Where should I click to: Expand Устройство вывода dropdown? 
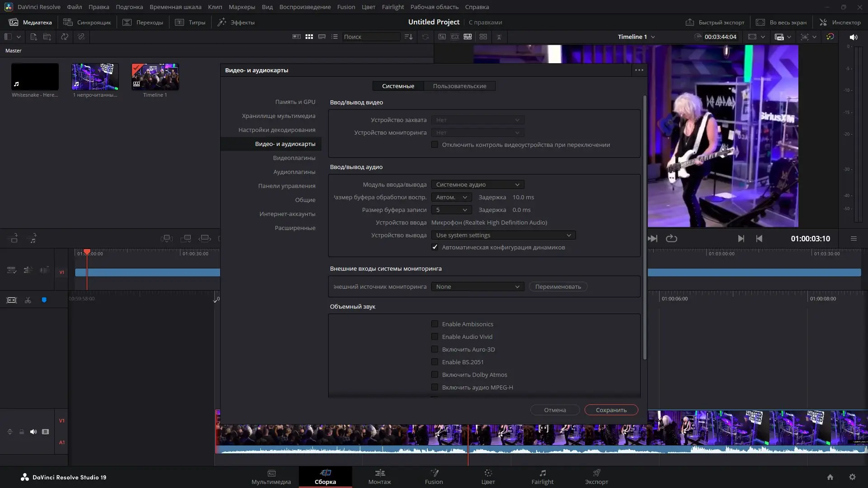click(x=503, y=235)
